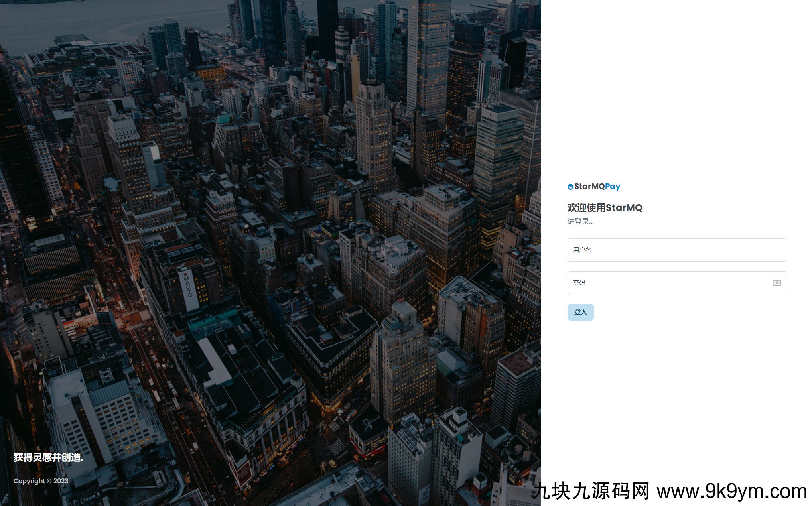Click inside the 用户名 username field
The image size is (812, 506).
tap(676, 250)
